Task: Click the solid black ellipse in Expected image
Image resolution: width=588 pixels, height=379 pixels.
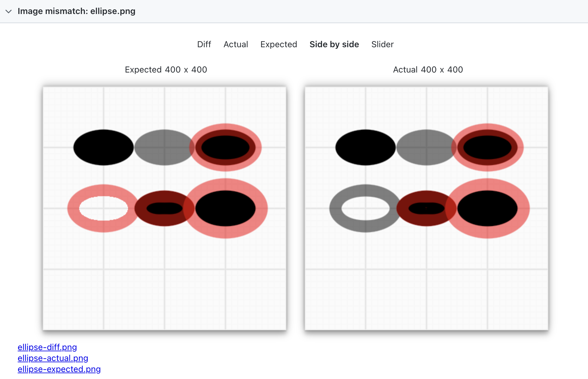Action: 104,147
